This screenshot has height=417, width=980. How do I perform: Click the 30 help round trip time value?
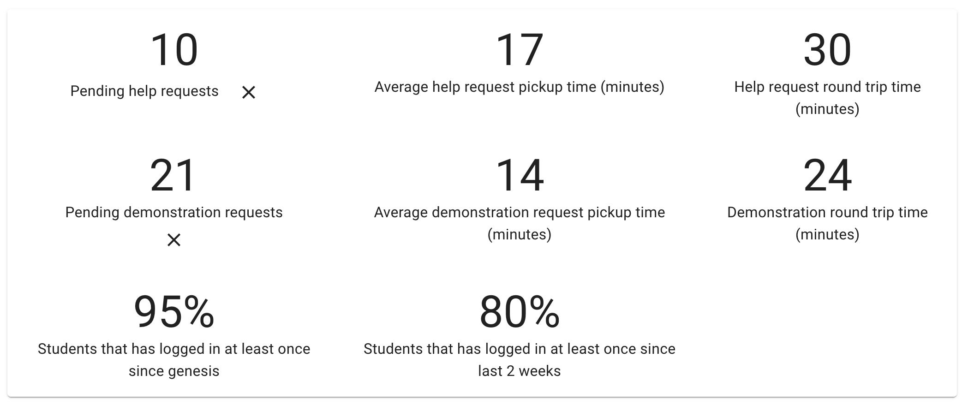click(827, 50)
